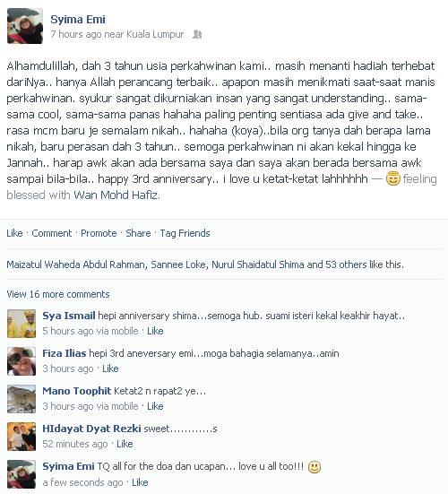The height and width of the screenshot is (494, 448).
Task: Click Comment link under the post
Action: 52,233
